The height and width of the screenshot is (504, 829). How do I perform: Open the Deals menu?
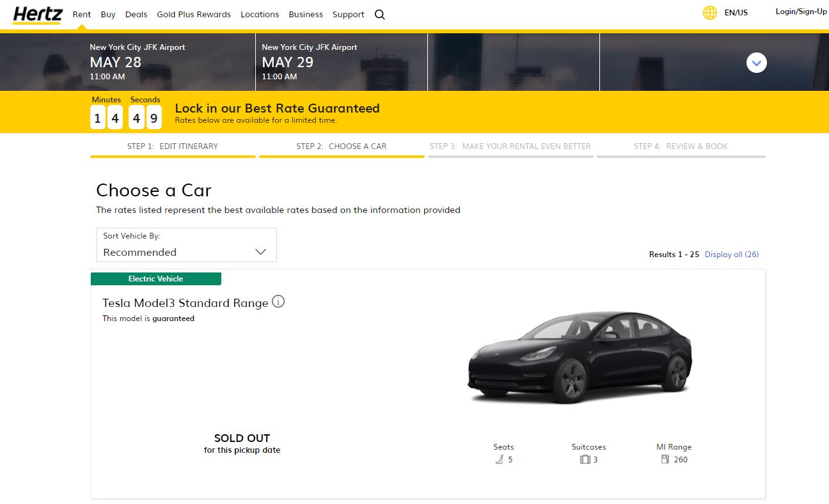136,14
